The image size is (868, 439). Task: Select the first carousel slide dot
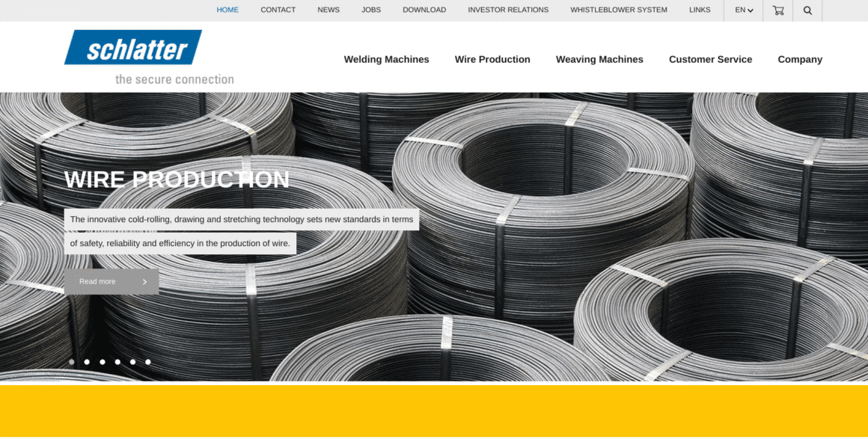click(x=71, y=362)
